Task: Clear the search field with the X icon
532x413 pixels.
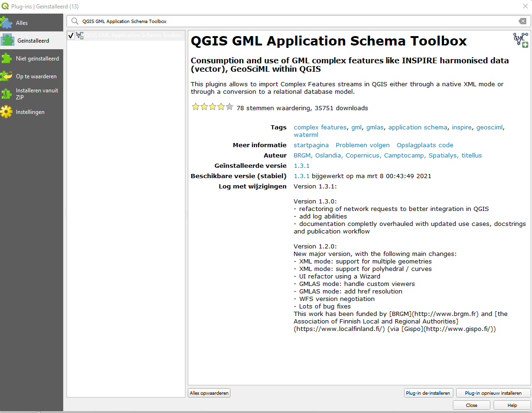Action: pos(522,21)
